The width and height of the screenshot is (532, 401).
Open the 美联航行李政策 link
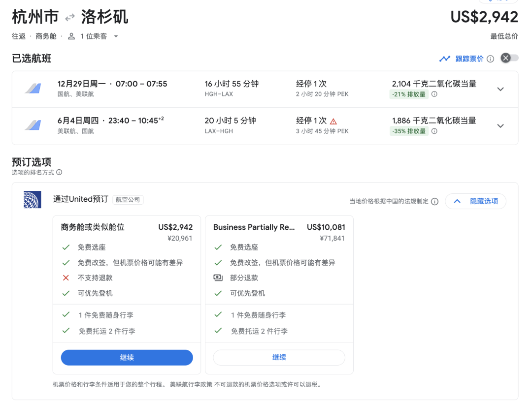(x=191, y=384)
